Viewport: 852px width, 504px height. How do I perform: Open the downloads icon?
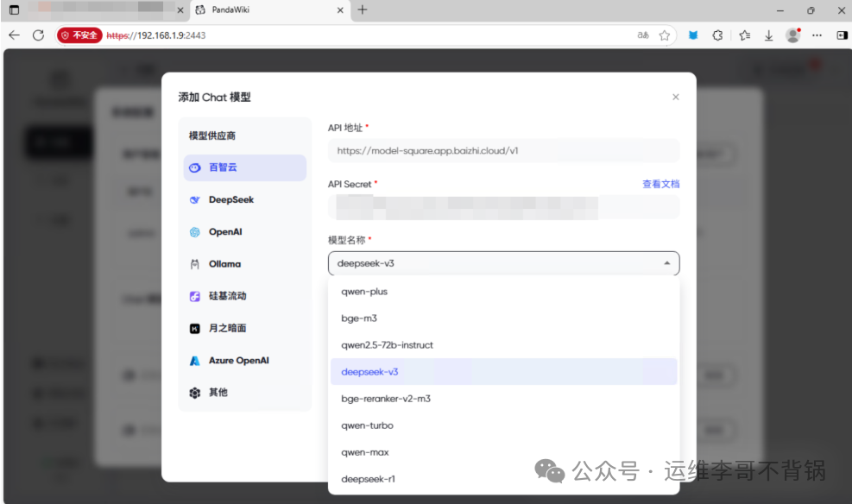(768, 35)
